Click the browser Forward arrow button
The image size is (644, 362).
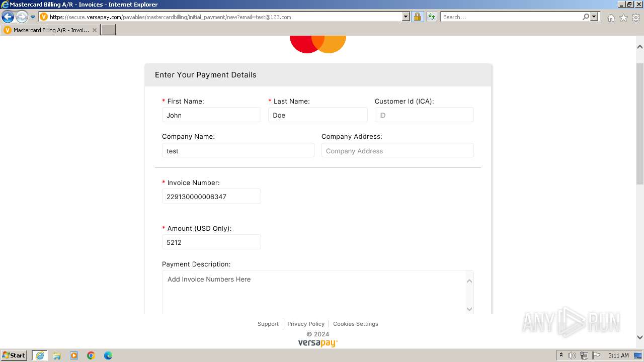[22, 17]
